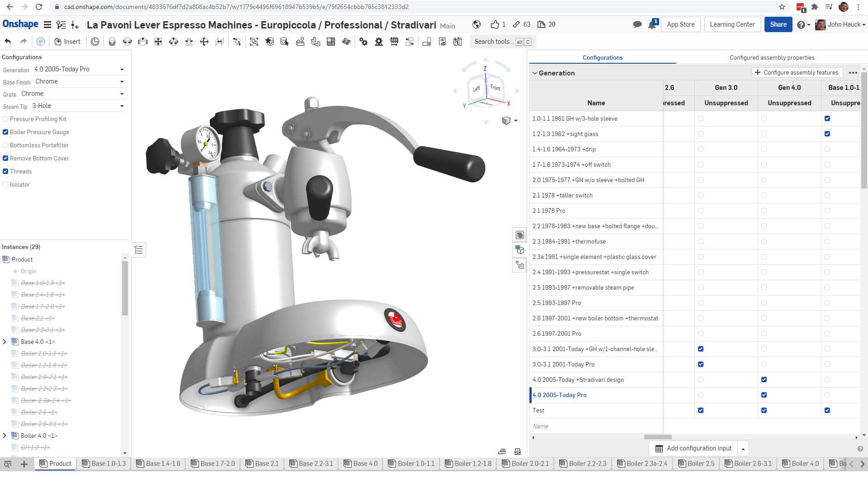868x488 pixels.
Task: Toggle Boiler Pressure Gauge checkbox
Action: tap(5, 132)
